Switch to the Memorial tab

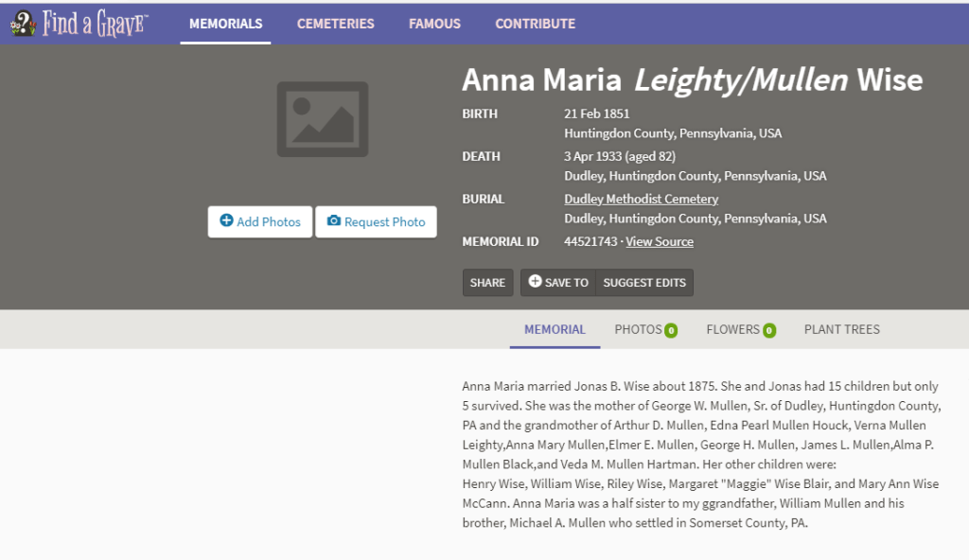coord(555,329)
